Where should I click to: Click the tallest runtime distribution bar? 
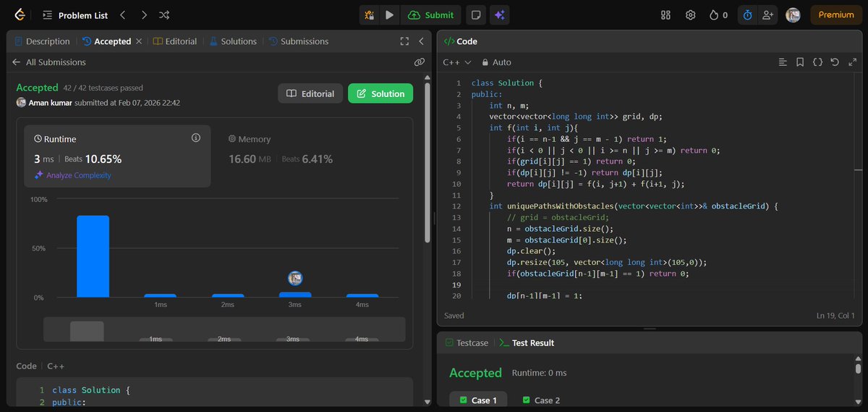pyautogui.click(x=93, y=256)
